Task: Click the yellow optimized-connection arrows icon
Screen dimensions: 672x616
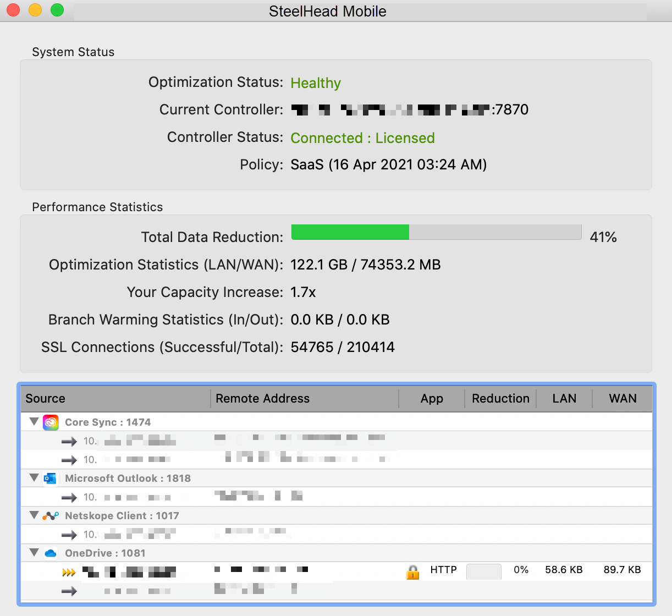Action: [x=69, y=573]
